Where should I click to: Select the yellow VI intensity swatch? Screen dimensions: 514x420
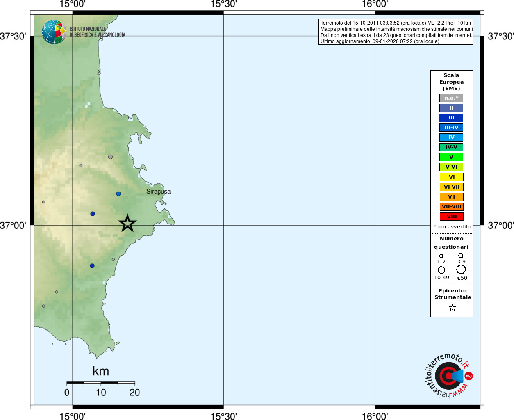tap(451, 177)
